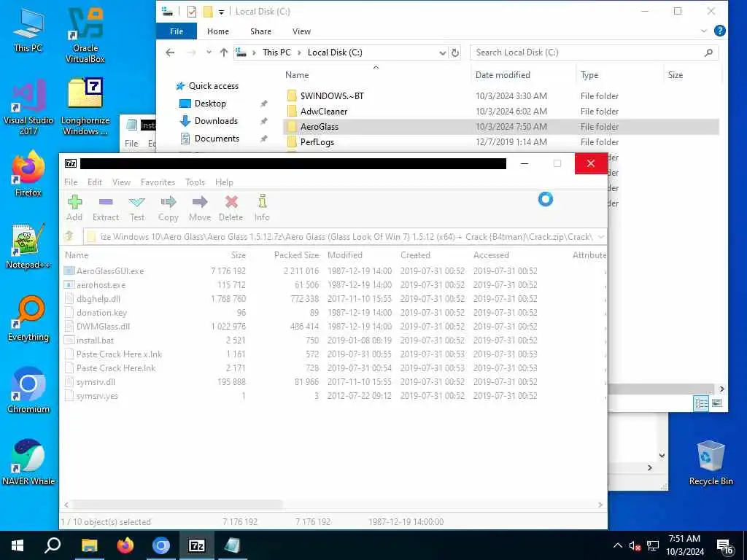Select aerohost.exe in the archive list

[x=101, y=285]
